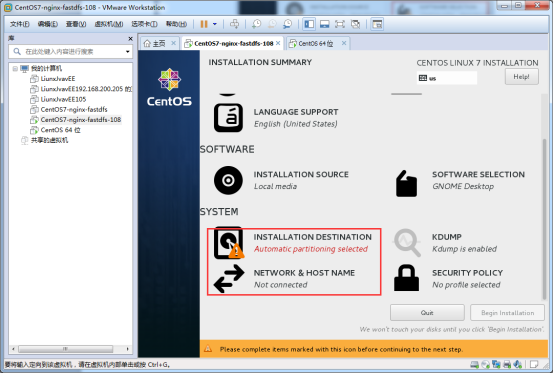This screenshot has width=553, height=373.
Task: Open snapshot manager toolbar icon
Action: click(x=287, y=24)
